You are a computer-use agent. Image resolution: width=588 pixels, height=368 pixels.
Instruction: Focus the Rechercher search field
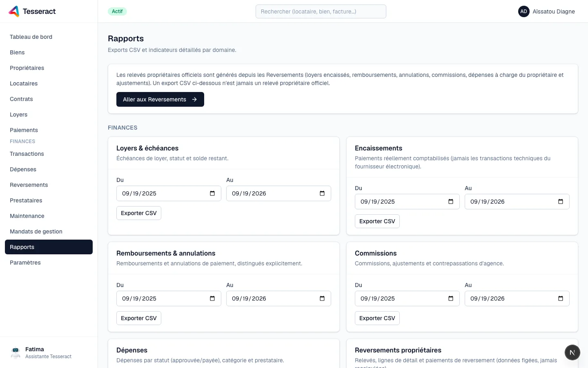click(321, 11)
